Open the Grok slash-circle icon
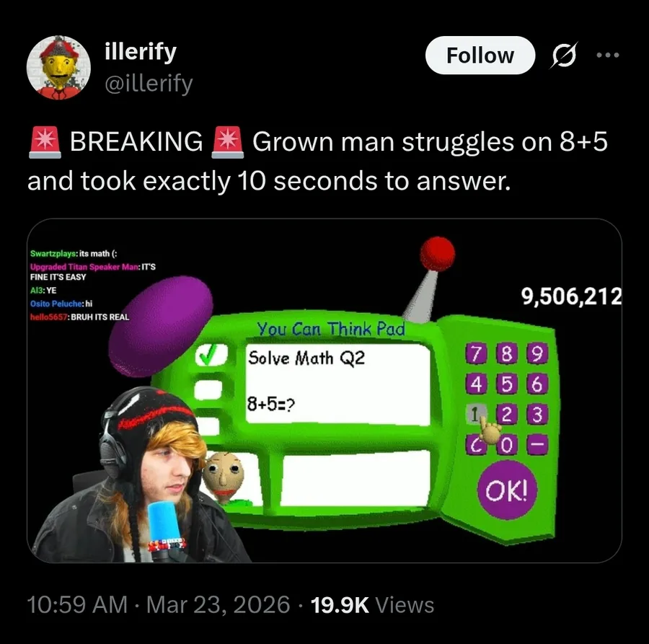649x644 pixels. 563,55
